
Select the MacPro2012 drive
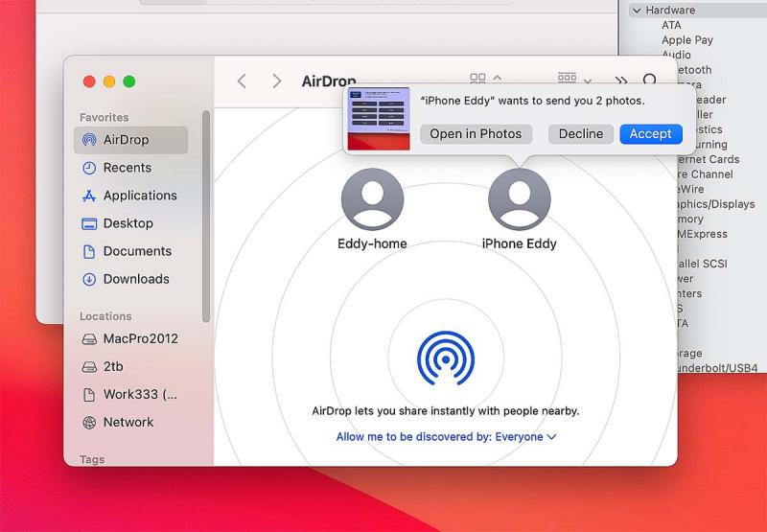tap(130, 339)
